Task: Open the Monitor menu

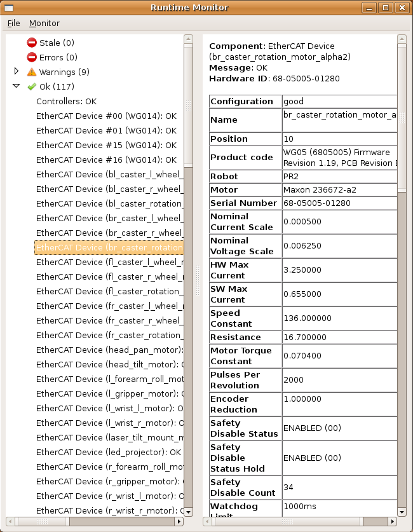Action: [44, 23]
